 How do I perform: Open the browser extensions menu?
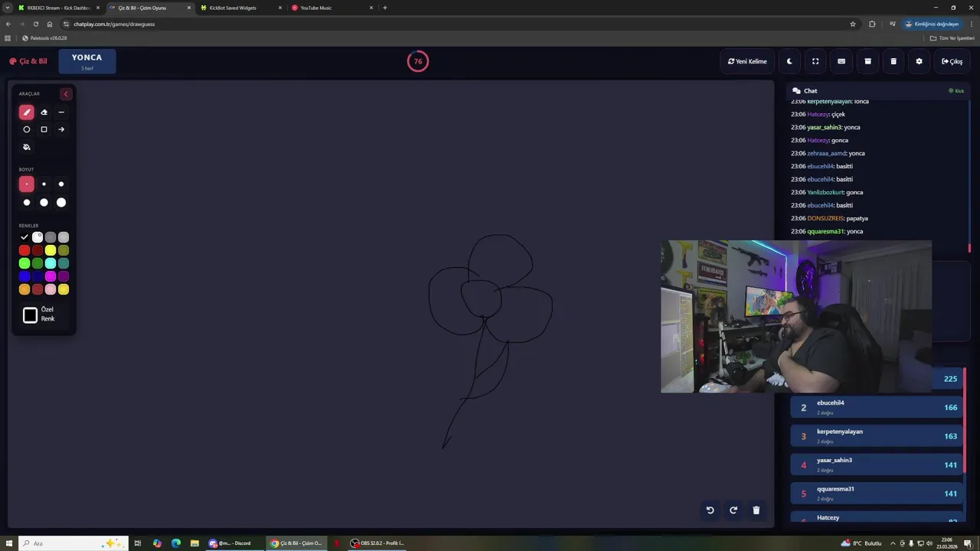[x=872, y=24]
